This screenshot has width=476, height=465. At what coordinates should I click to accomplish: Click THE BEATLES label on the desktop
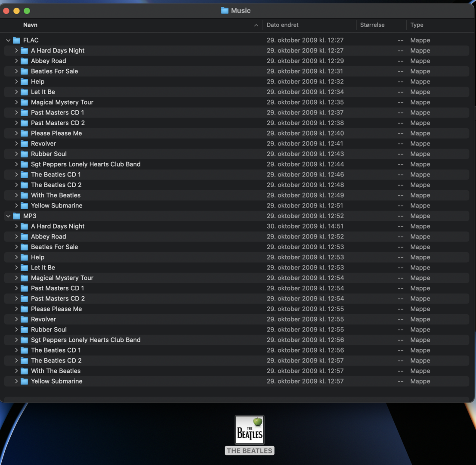(250, 451)
